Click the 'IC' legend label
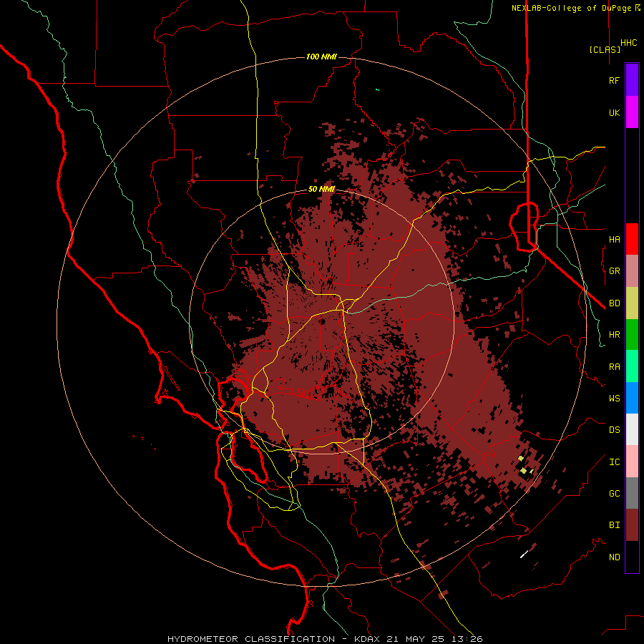 (x=614, y=462)
